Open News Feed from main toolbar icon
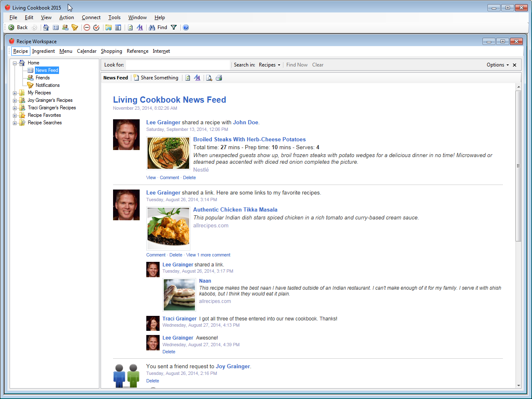The width and height of the screenshot is (532, 399). 56,27
